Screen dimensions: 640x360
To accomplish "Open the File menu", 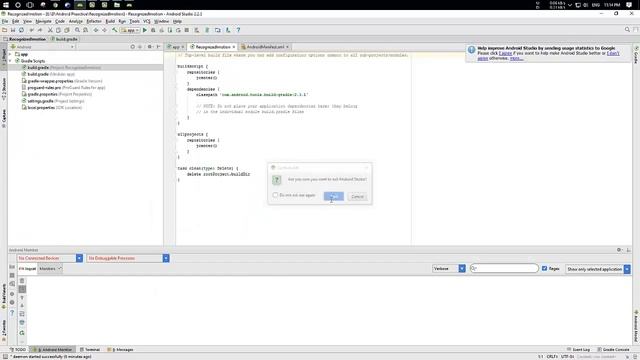I will click(x=5, y=21).
